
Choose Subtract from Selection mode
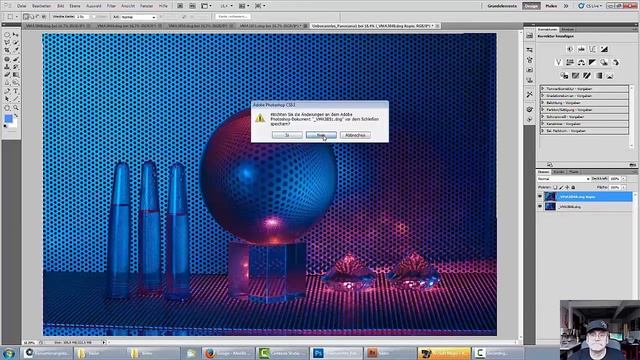click(x=38, y=17)
